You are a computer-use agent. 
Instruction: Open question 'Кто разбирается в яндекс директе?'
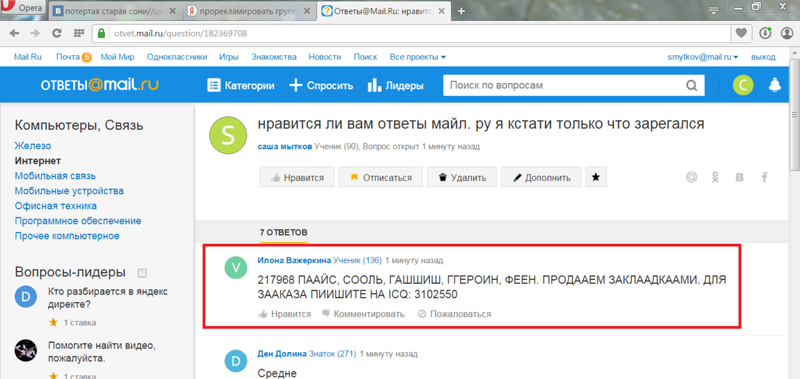tap(108, 298)
